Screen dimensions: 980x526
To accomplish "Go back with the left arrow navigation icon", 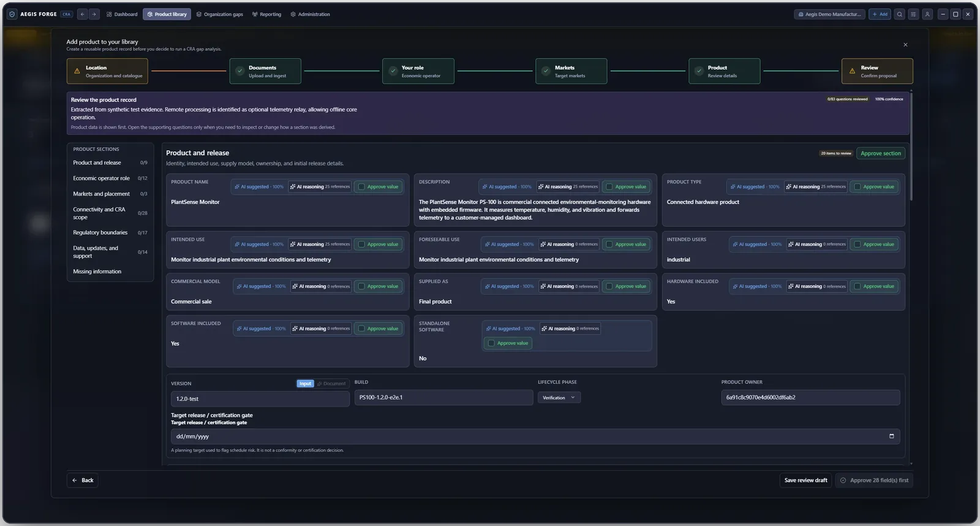I will [x=83, y=14].
